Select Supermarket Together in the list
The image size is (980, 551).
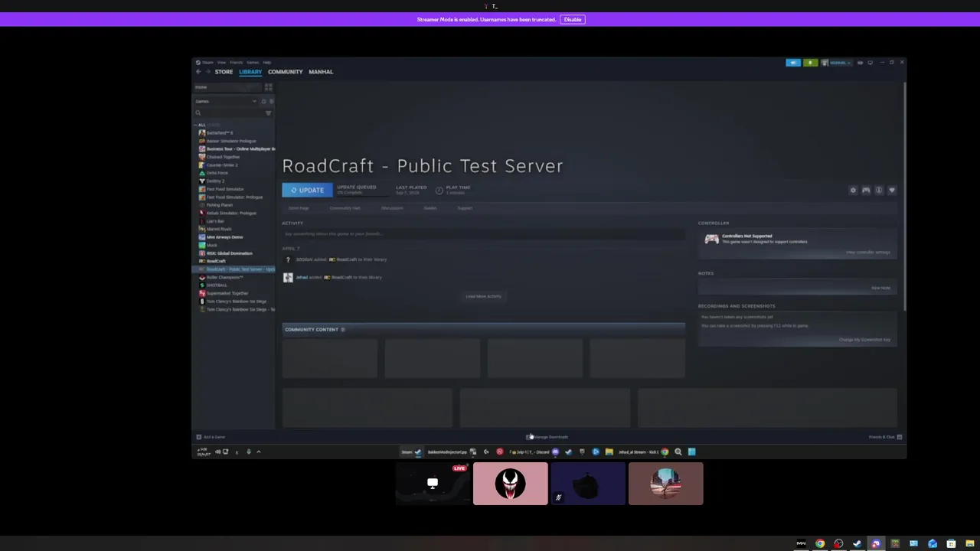tap(227, 293)
